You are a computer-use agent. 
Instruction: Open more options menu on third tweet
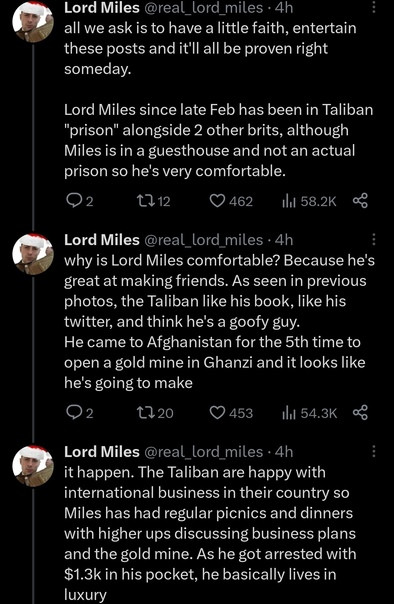(373, 451)
